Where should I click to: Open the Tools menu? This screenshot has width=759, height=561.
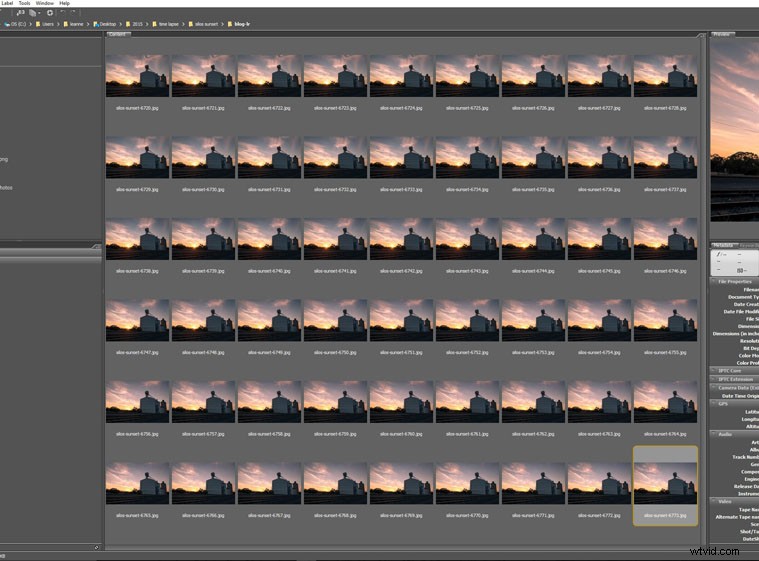pyautogui.click(x=24, y=3)
